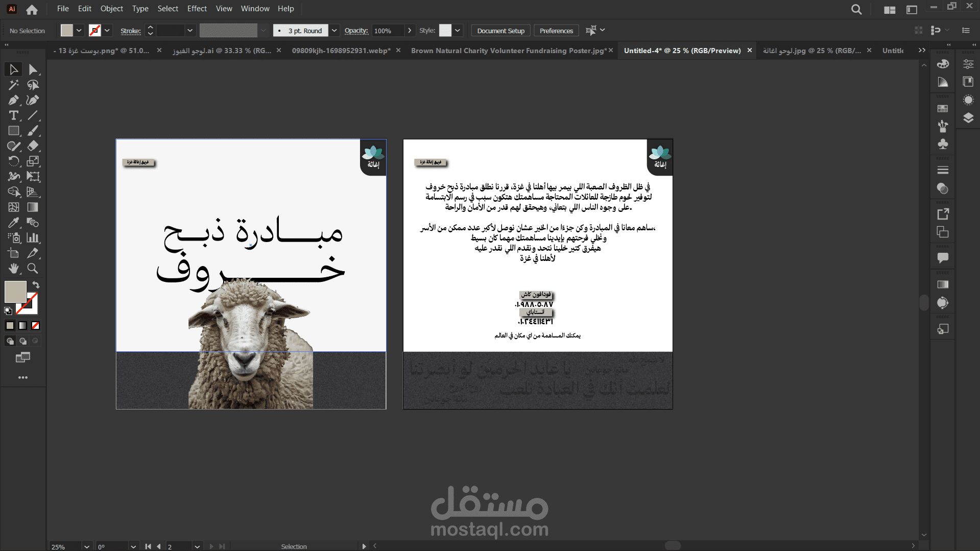Image resolution: width=980 pixels, height=551 pixels.
Task: Choose the Column Graph tool
Action: pos(33,238)
